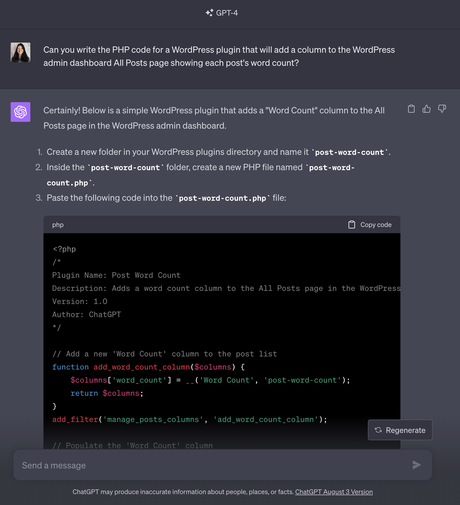
Task: Click the Send a message input field
Action: (x=223, y=465)
